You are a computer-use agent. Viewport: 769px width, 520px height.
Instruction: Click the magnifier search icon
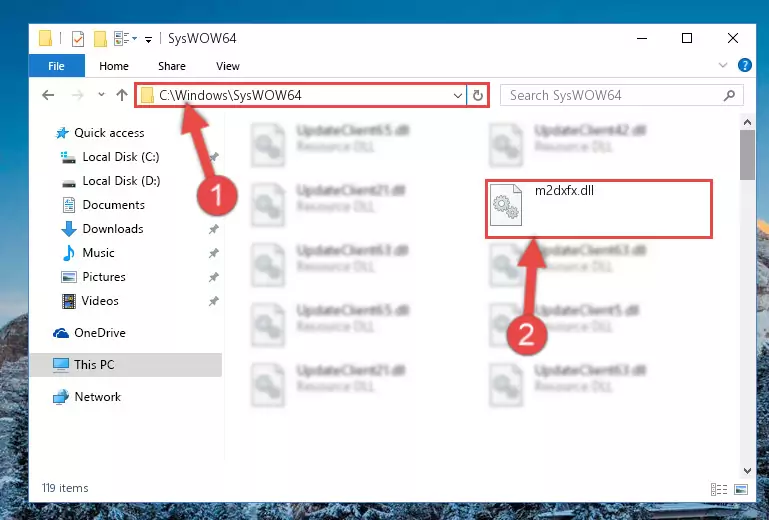[x=729, y=95]
